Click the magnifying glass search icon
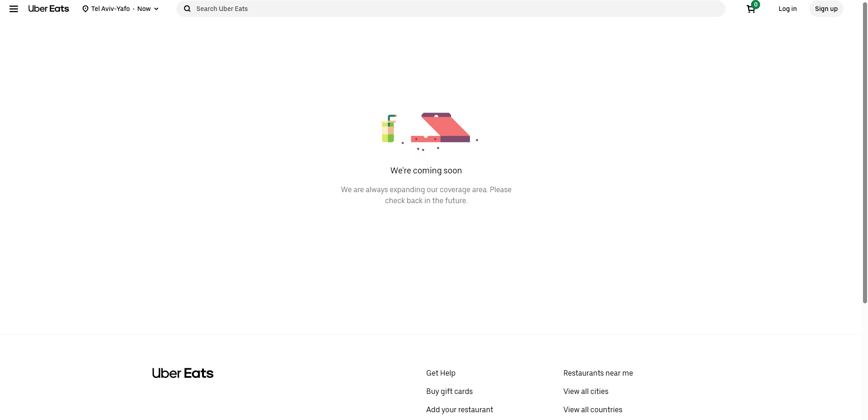 point(187,9)
